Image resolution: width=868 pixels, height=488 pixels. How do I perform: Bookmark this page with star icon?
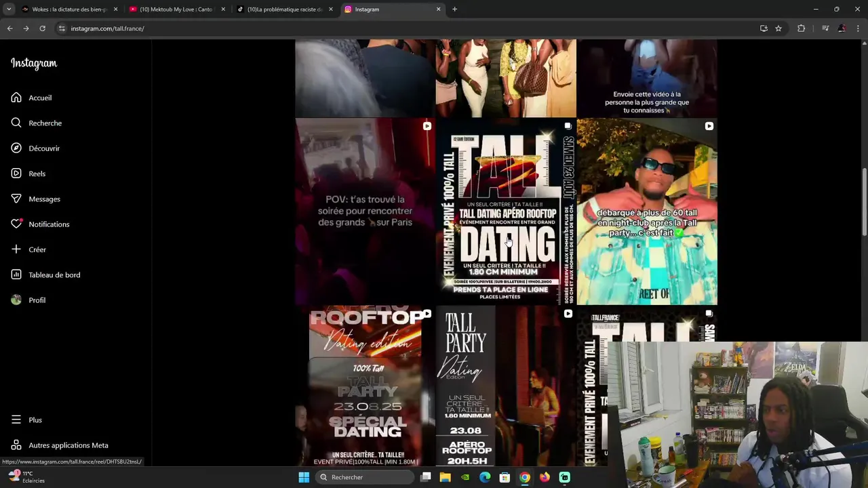point(778,28)
